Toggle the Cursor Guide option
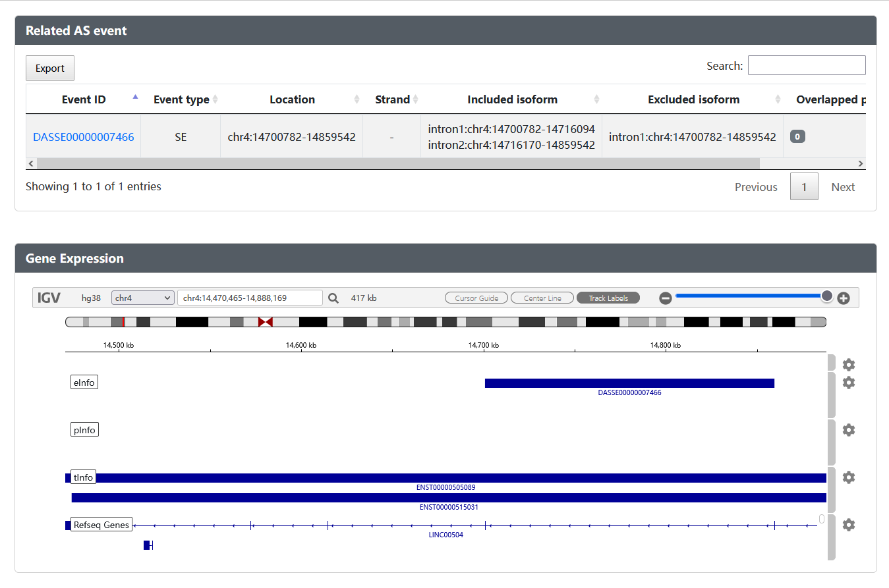889x588 pixels. coord(476,298)
